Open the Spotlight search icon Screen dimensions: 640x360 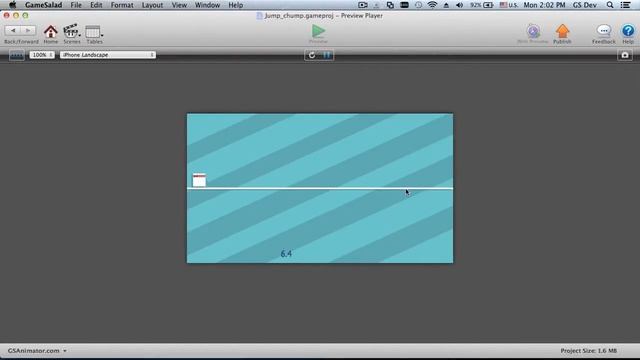pyautogui.click(x=610, y=5)
